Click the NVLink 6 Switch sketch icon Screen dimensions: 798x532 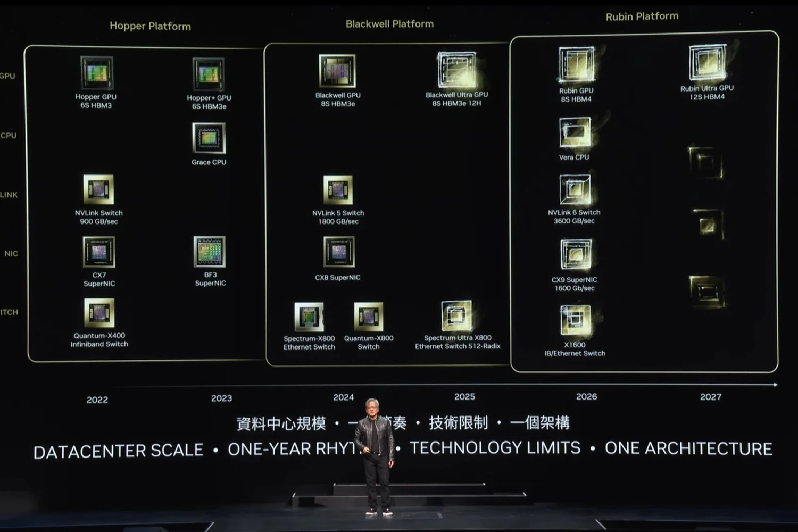(x=575, y=189)
